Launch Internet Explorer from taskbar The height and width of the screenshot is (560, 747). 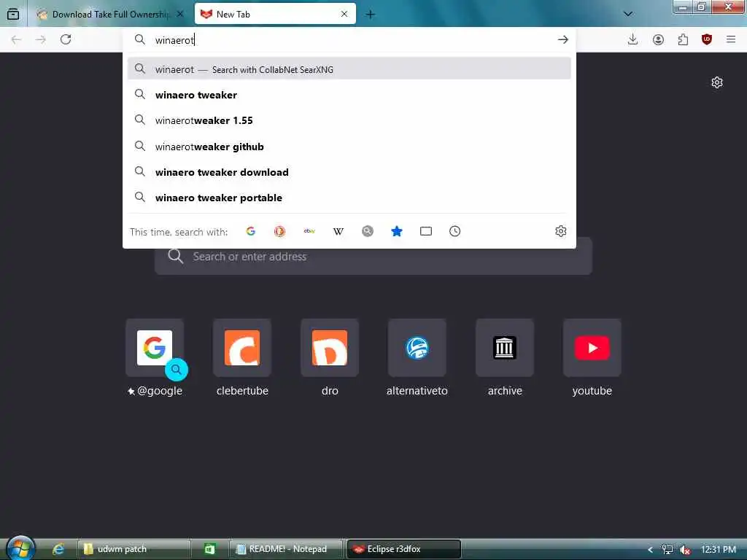(58, 549)
